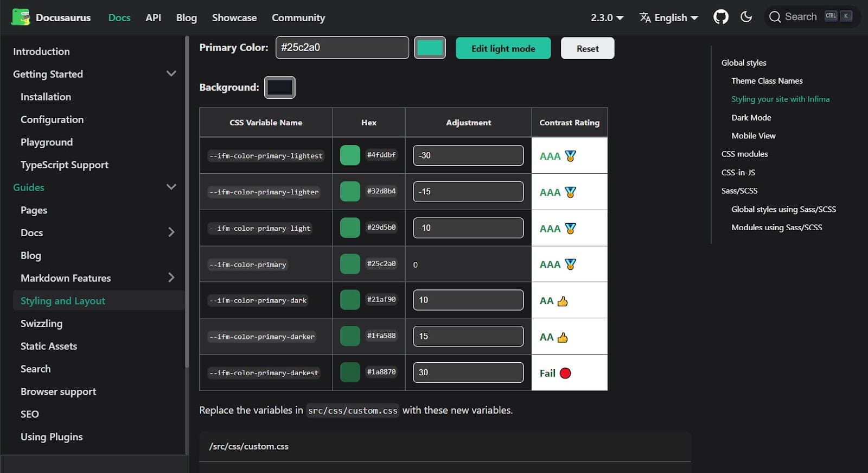Open the GitHub repository icon
The image size is (868, 473).
pos(721,17)
